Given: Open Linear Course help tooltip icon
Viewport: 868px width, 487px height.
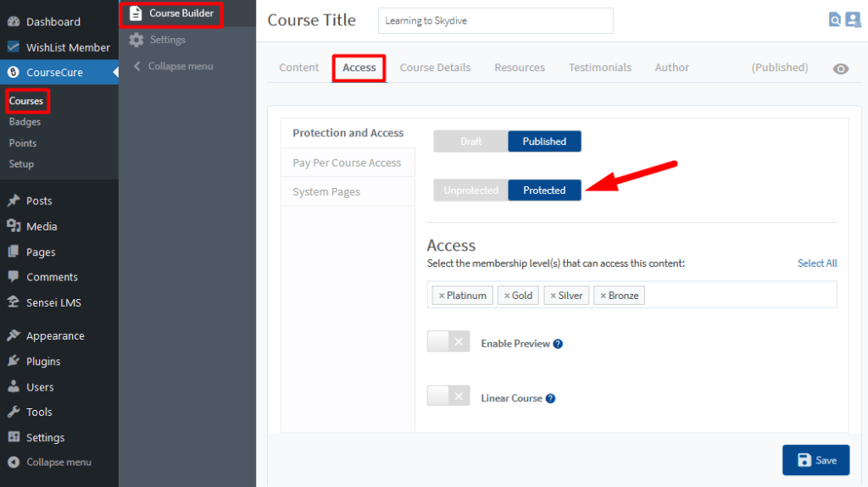Looking at the screenshot, I should click(x=550, y=398).
